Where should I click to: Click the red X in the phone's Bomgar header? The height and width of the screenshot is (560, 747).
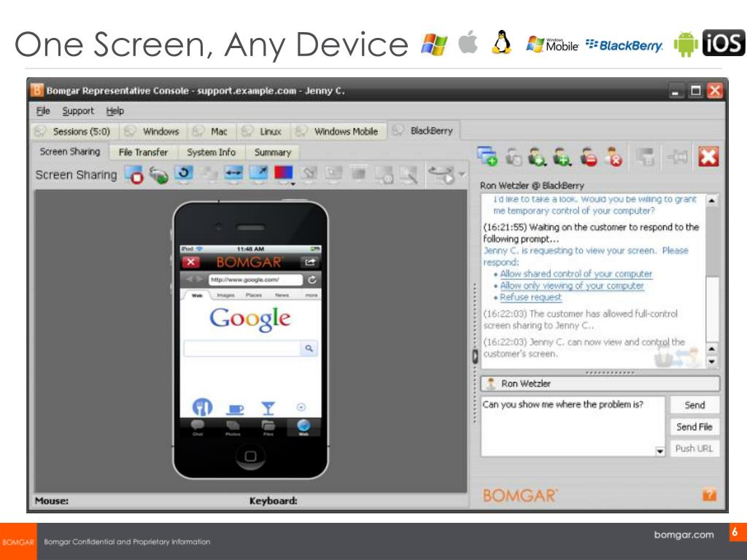point(191,262)
